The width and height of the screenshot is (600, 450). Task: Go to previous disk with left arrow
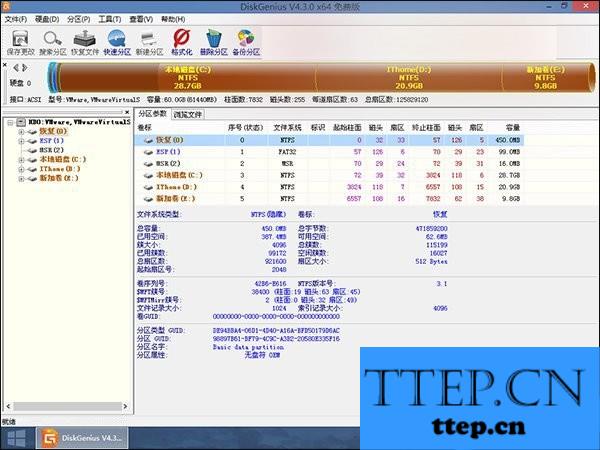point(16,68)
